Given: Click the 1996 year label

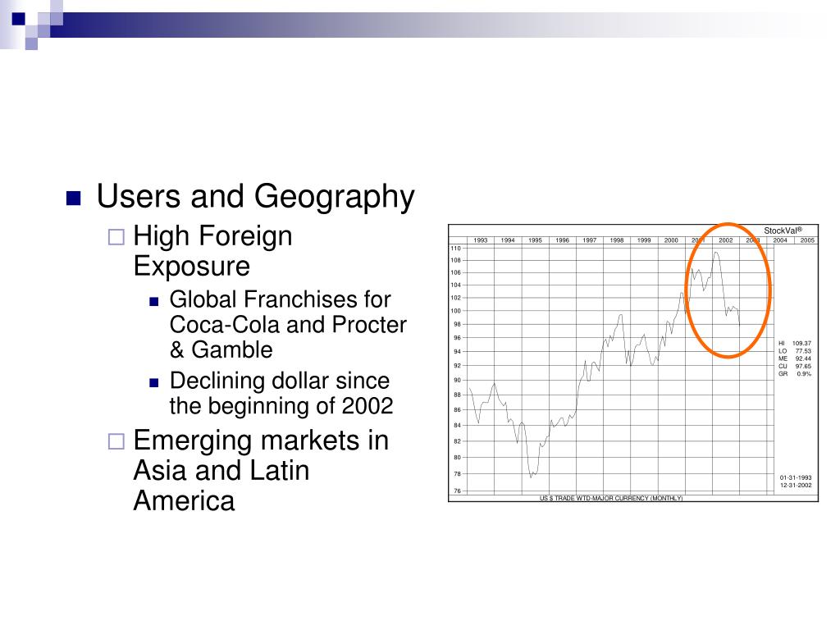Looking at the screenshot, I should point(563,240).
